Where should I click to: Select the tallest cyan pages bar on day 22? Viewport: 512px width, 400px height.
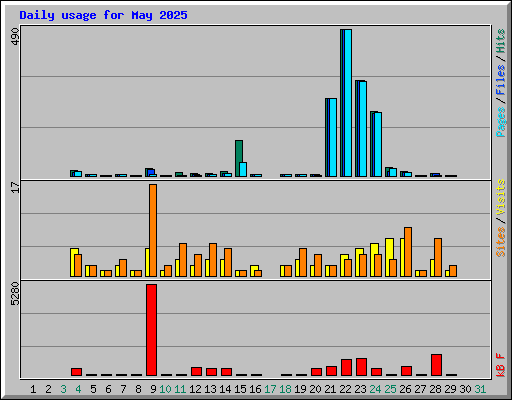348,103
